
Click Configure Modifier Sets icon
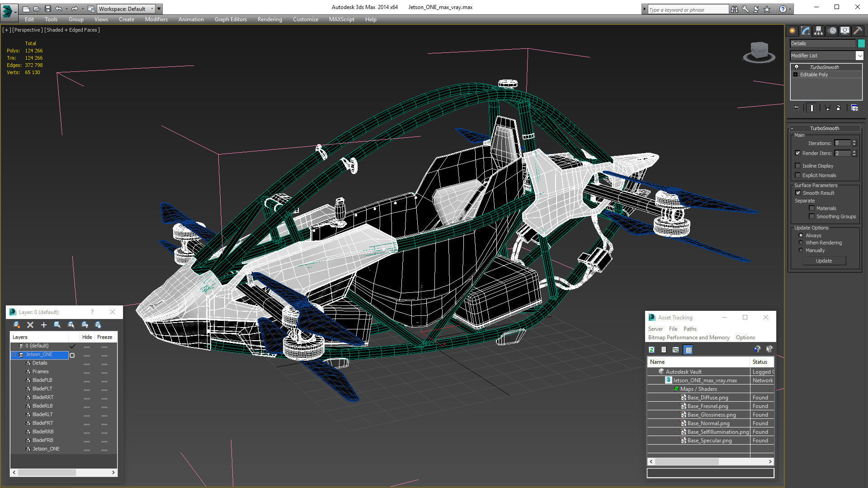click(854, 108)
